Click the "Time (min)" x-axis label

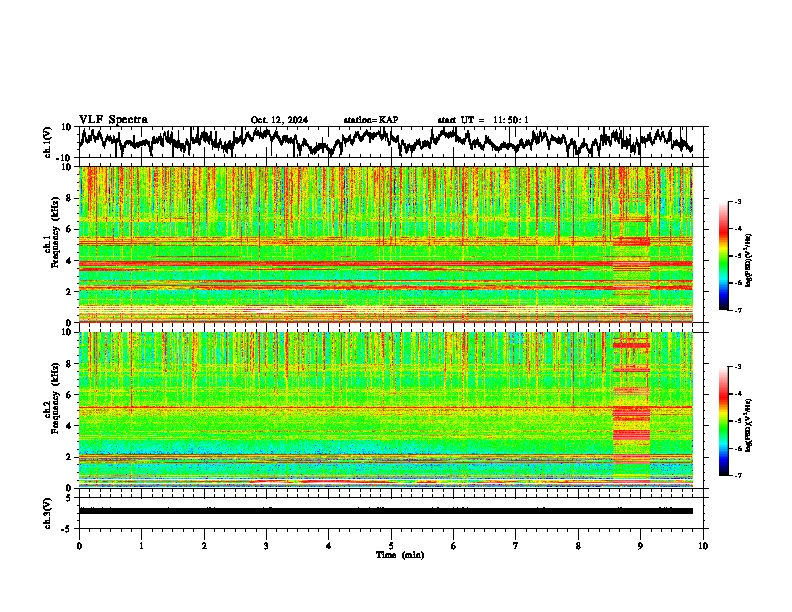click(x=400, y=555)
